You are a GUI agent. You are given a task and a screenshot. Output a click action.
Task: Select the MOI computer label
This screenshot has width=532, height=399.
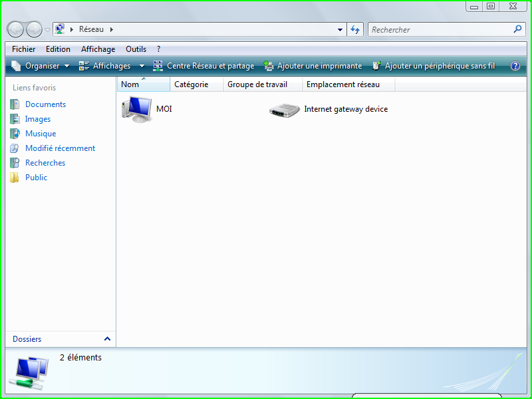[164, 109]
